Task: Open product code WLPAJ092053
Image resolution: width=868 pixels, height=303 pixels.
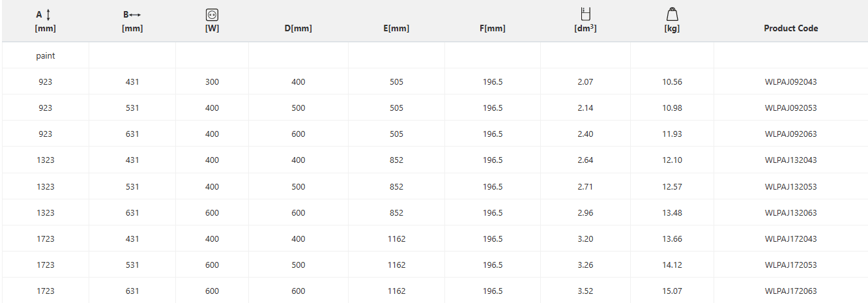Action: click(790, 108)
